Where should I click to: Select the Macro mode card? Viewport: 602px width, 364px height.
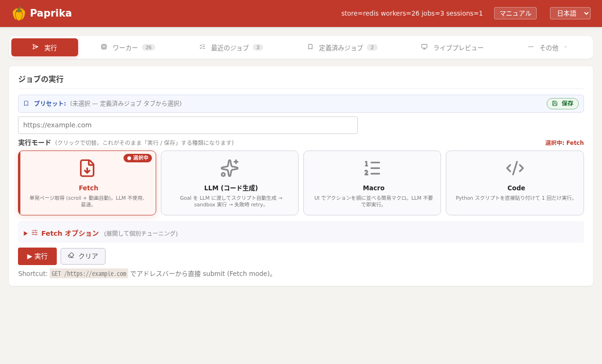[372, 183]
